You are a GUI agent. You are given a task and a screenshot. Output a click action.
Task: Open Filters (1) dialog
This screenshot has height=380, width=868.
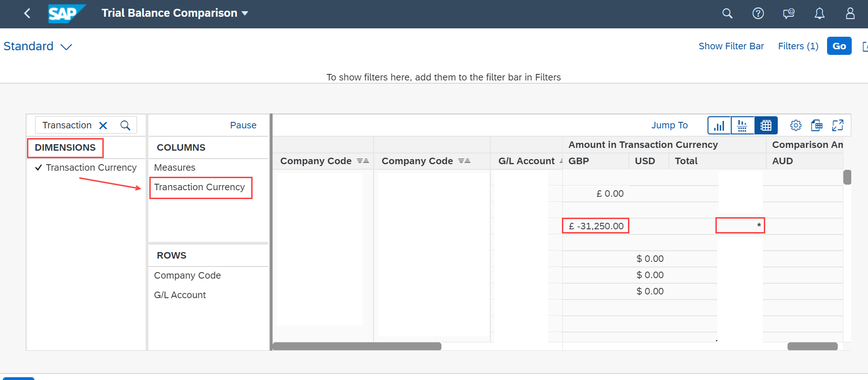798,46
